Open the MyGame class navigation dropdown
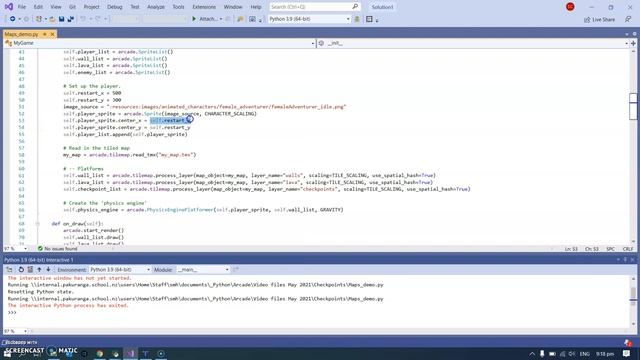This screenshot has height=360, width=640. [160, 43]
